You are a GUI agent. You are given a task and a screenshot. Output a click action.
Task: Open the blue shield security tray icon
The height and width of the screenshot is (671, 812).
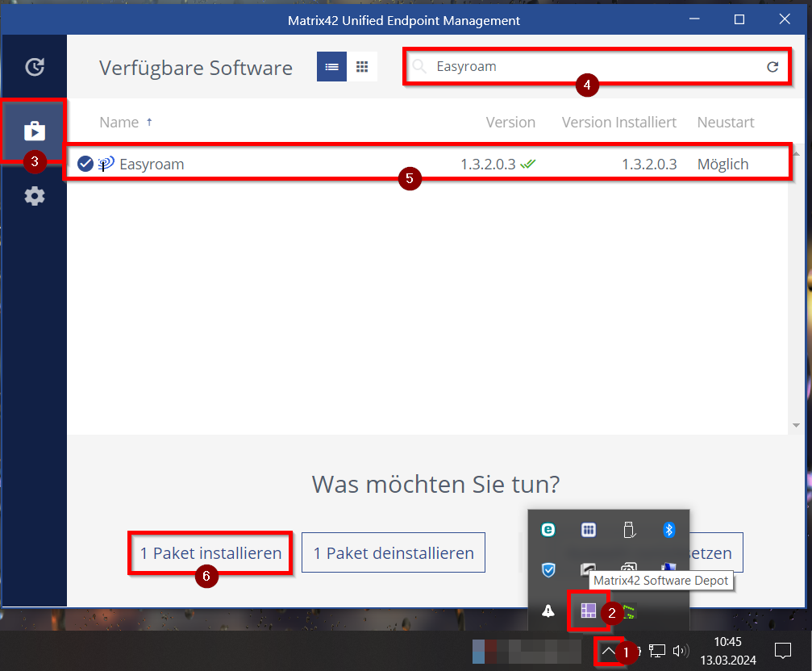point(548,570)
